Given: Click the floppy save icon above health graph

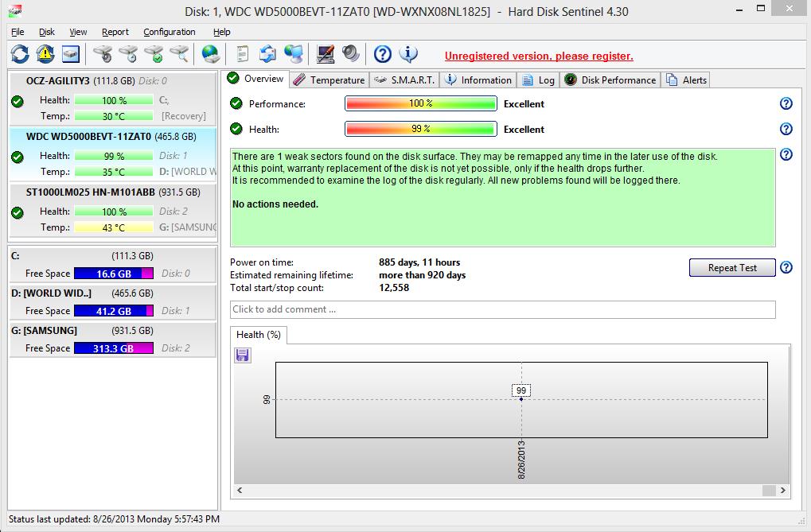Looking at the screenshot, I should [x=243, y=355].
